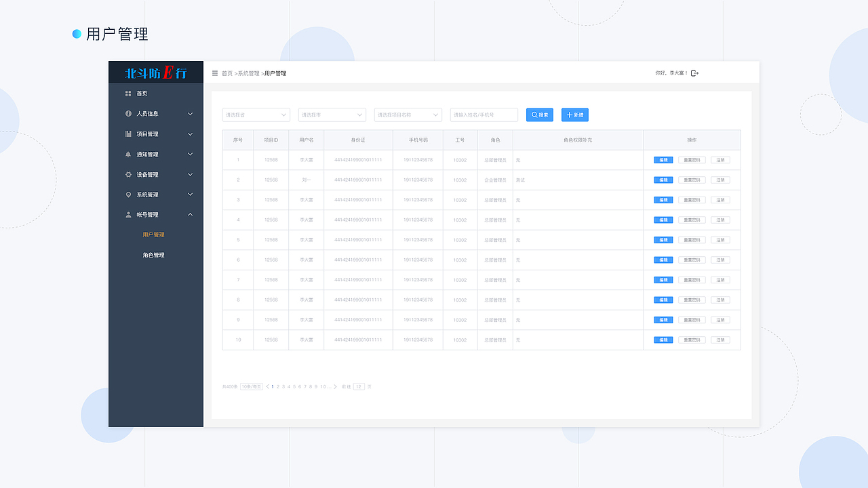Focus the 请输入姓名/手机号 search field
Image resolution: width=868 pixels, height=488 pixels.
coord(484,115)
